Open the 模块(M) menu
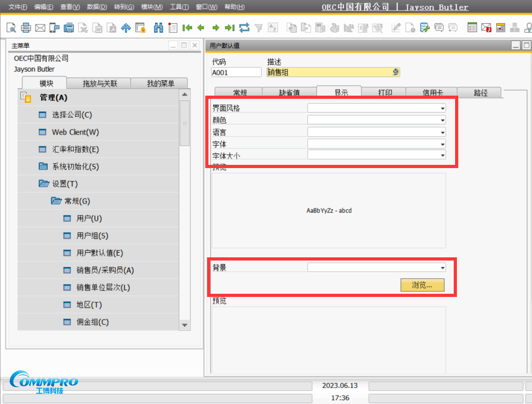This screenshot has width=532, height=404. tap(152, 7)
